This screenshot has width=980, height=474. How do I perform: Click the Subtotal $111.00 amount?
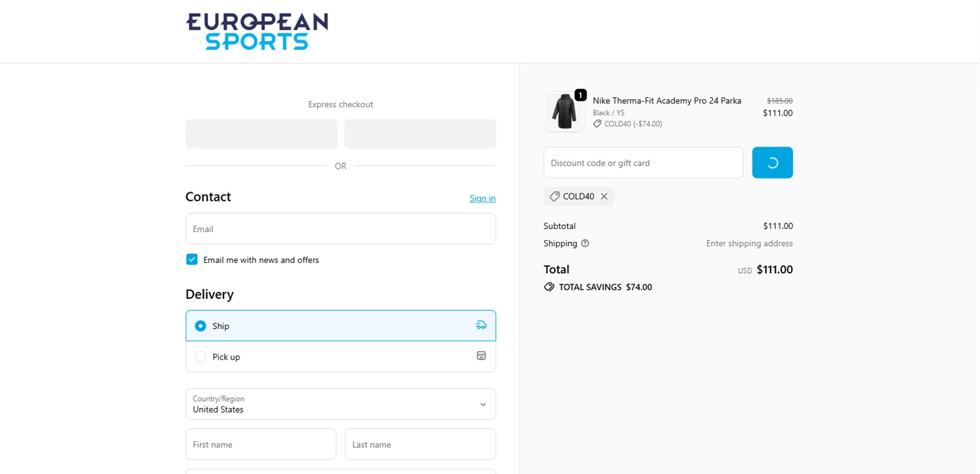778,226
